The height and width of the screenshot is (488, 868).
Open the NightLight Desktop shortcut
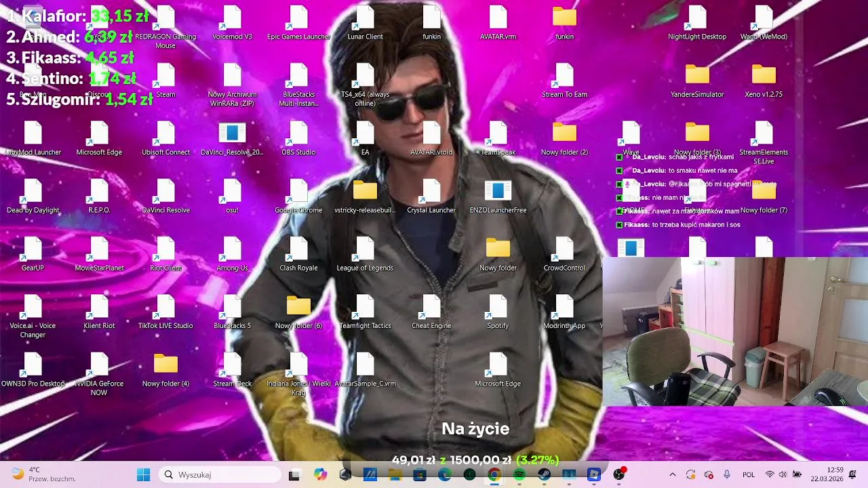(x=697, y=23)
